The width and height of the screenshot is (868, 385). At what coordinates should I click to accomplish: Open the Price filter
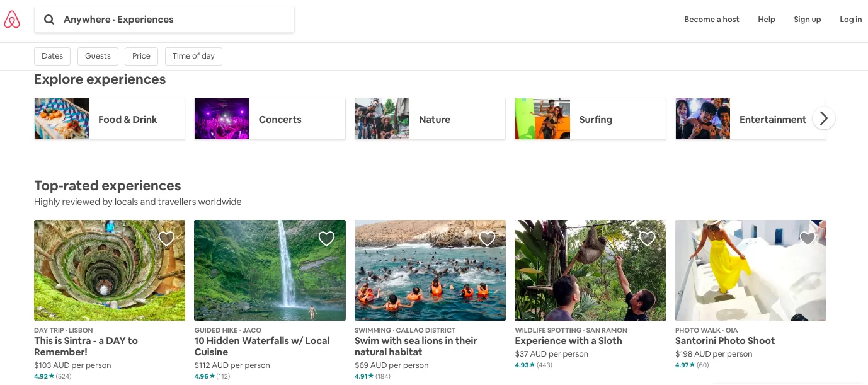coord(141,56)
